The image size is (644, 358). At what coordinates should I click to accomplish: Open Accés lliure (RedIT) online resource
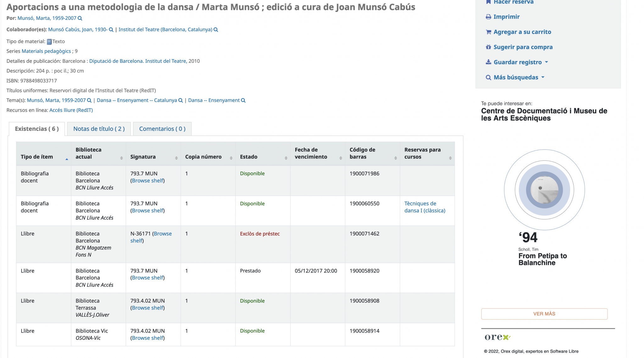(x=71, y=110)
